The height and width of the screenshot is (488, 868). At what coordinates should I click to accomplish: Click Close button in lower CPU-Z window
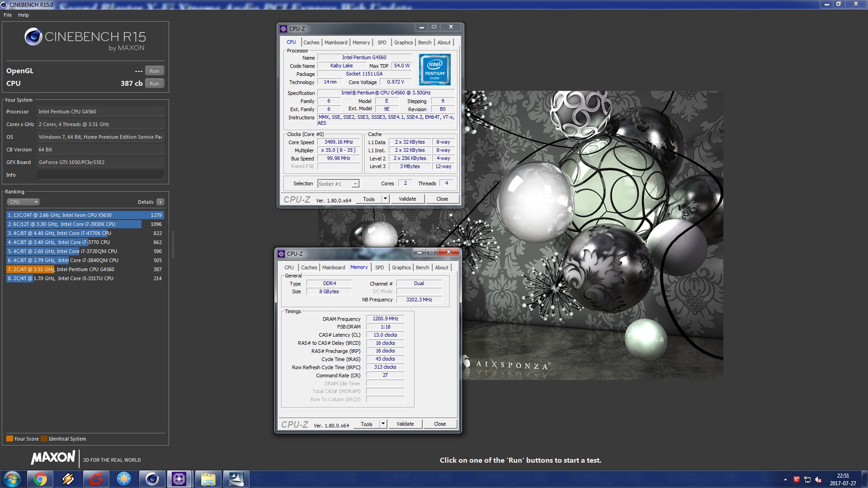[440, 424]
